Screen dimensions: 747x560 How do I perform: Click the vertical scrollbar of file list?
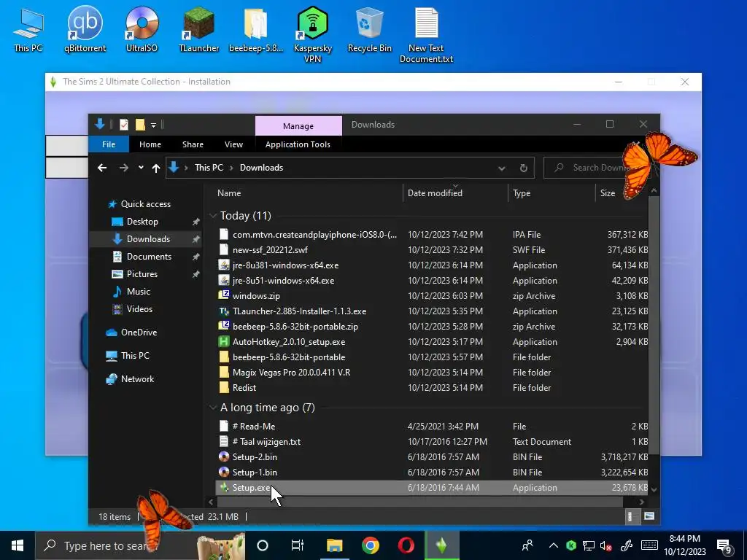click(x=654, y=324)
